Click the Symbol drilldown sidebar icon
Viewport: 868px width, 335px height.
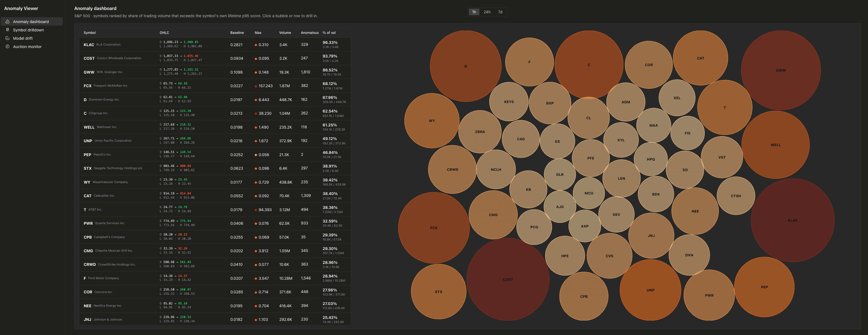[x=8, y=30]
